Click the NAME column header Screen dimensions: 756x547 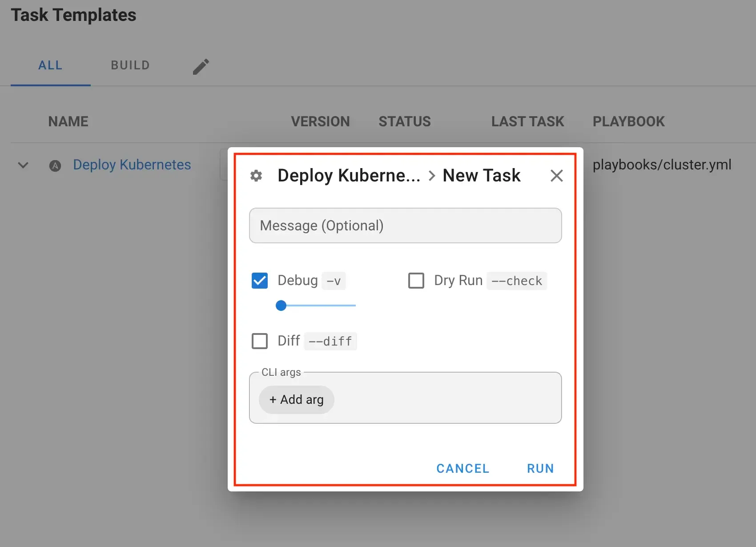point(68,121)
